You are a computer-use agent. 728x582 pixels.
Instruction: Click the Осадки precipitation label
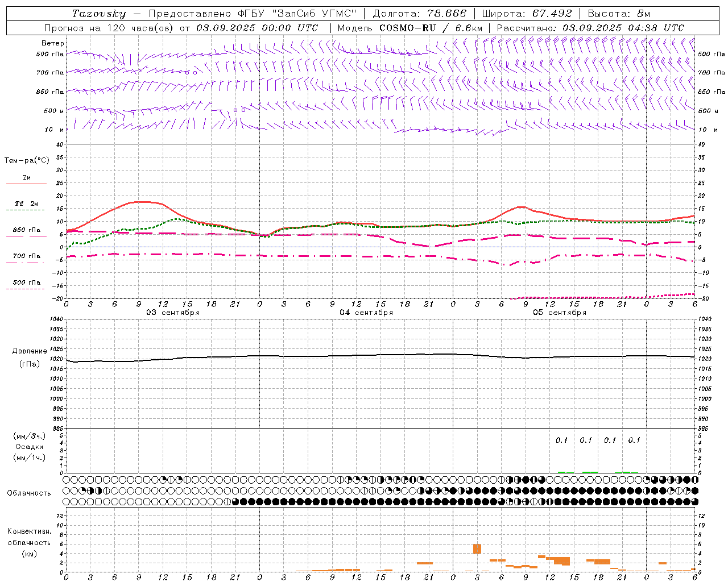point(30,447)
